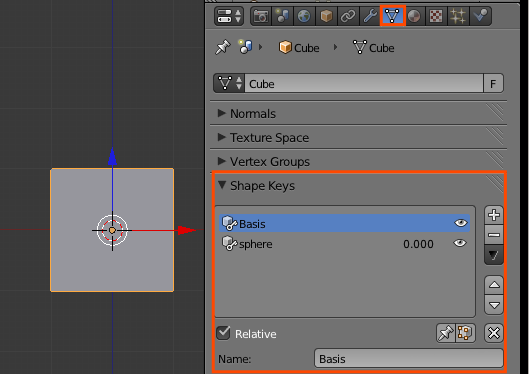The height and width of the screenshot is (374, 529).
Task: Select the Basis shape key row
Action: [x=344, y=223]
